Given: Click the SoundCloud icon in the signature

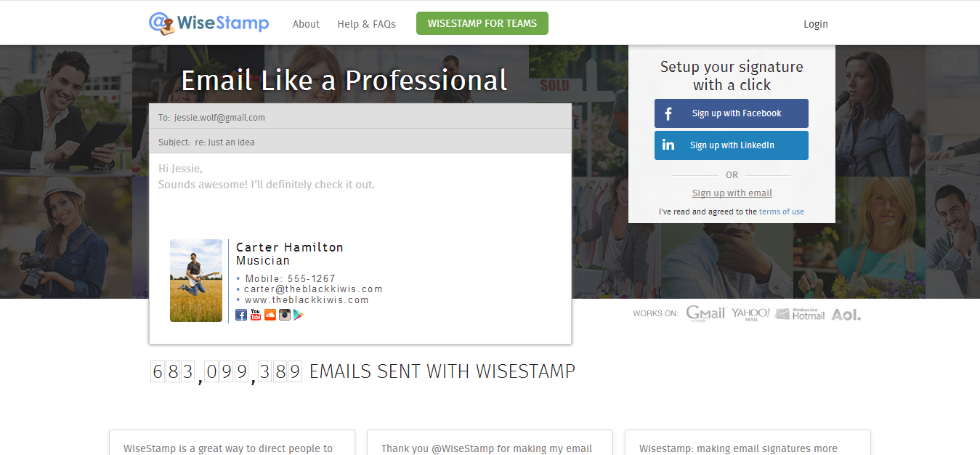Looking at the screenshot, I should point(270,315).
